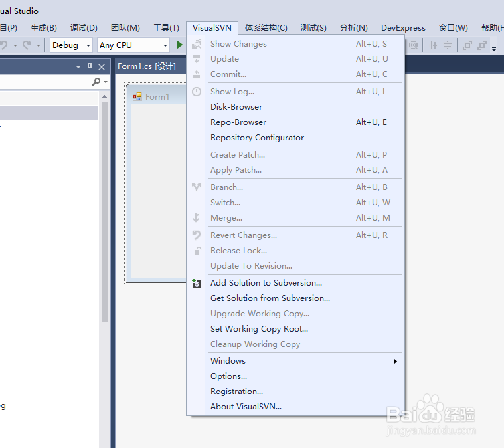Open the Undo history dropdown arrow

pyautogui.click(x=15, y=45)
